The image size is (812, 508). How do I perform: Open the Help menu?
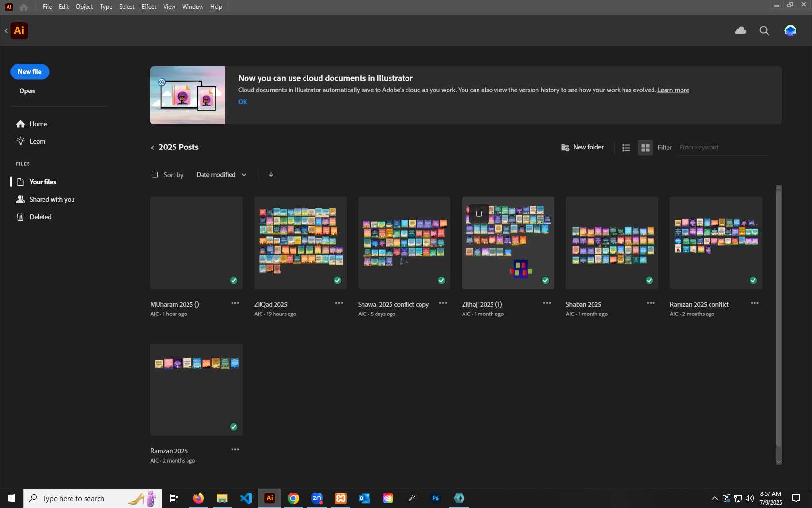coord(216,7)
